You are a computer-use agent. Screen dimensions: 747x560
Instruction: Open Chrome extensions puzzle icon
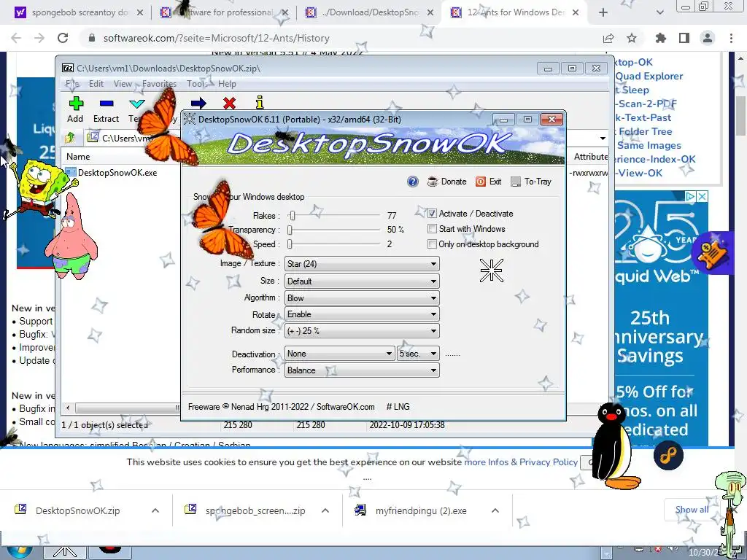pos(661,38)
